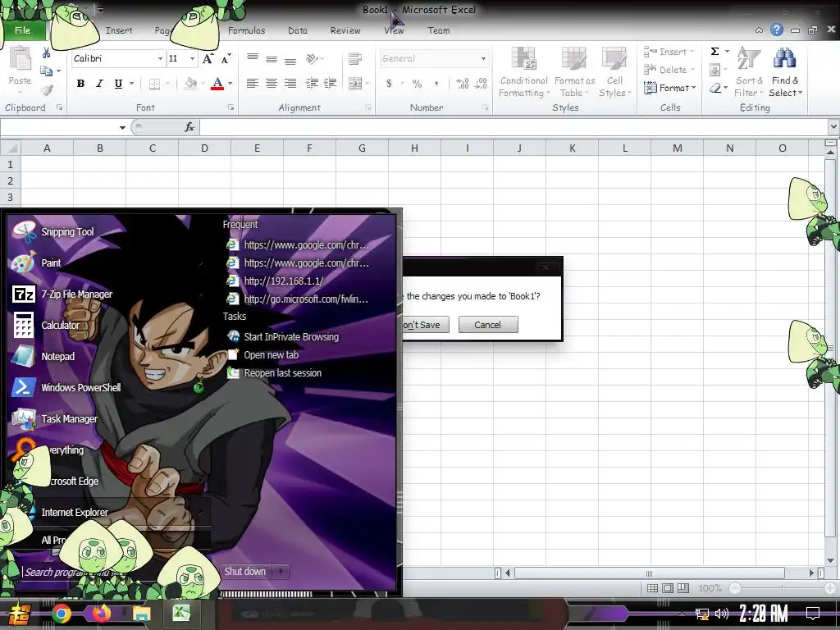The width and height of the screenshot is (840, 630).
Task: Click the Format Painter brush icon
Action: tap(47, 89)
